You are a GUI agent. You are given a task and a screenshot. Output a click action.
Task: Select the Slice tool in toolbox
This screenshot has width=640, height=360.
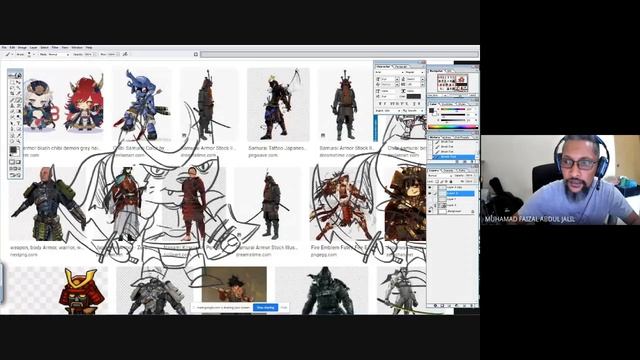click(x=19, y=93)
